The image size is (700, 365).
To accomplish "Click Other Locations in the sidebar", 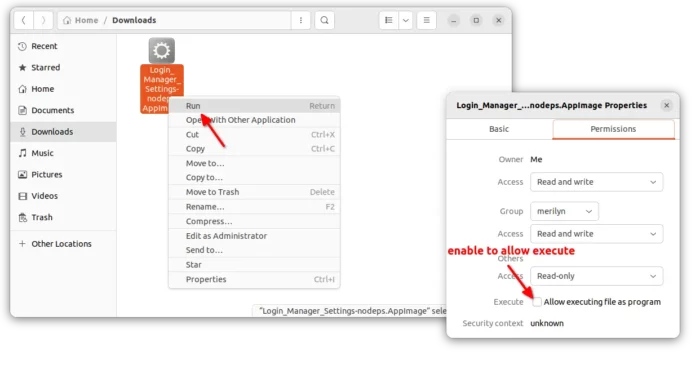I will coord(63,244).
